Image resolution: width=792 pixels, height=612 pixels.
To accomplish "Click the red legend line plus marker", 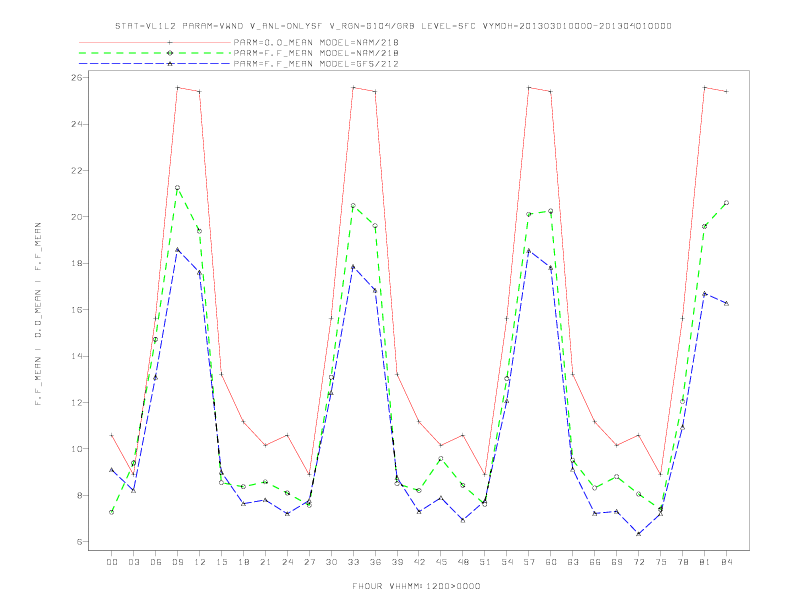I will click(x=170, y=42).
